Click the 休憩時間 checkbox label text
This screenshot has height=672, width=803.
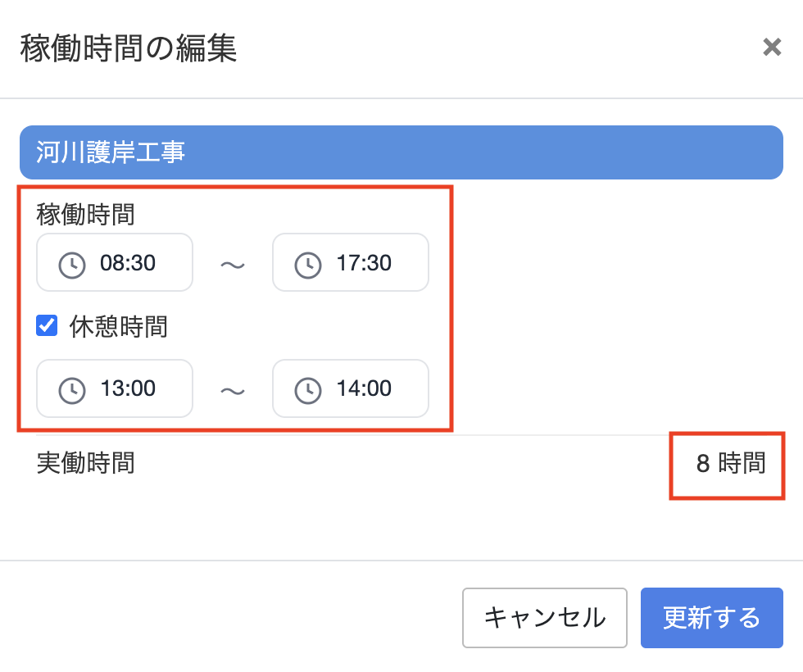click(x=118, y=326)
